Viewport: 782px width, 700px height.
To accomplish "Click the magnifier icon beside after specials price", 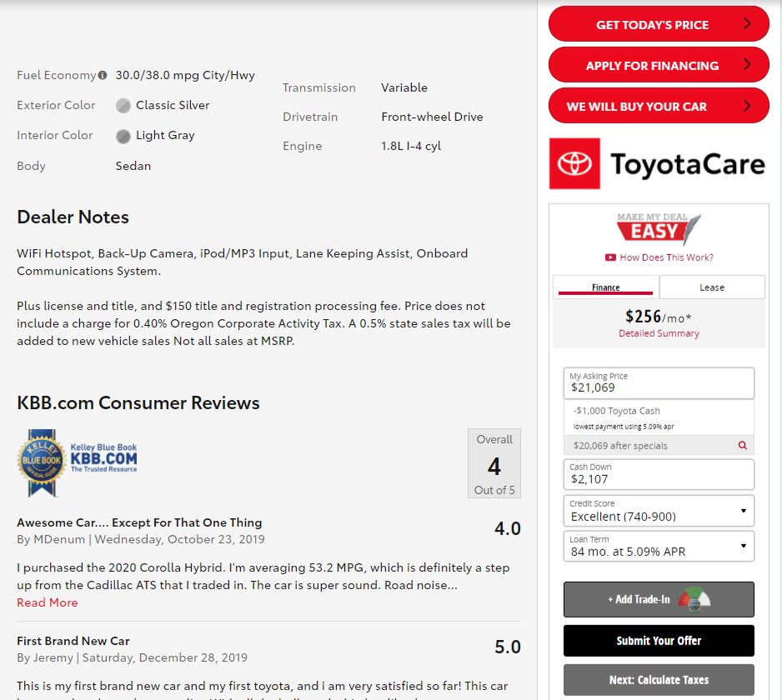I will pos(742,446).
